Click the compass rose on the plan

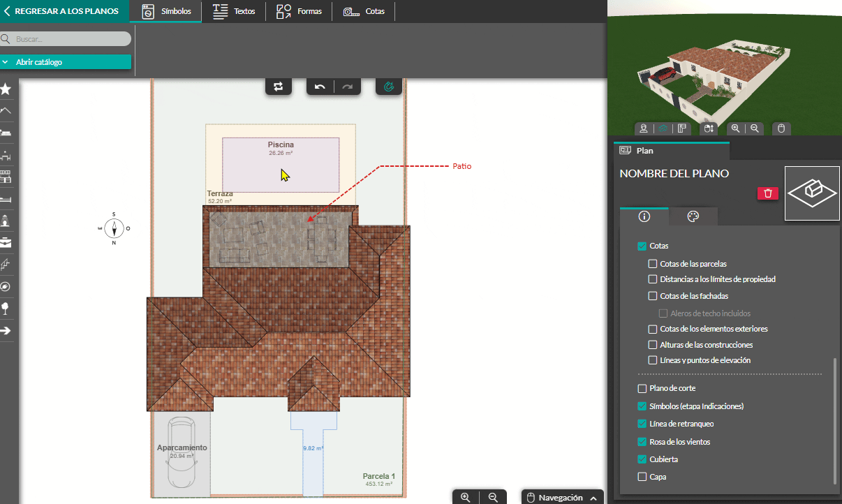click(114, 228)
